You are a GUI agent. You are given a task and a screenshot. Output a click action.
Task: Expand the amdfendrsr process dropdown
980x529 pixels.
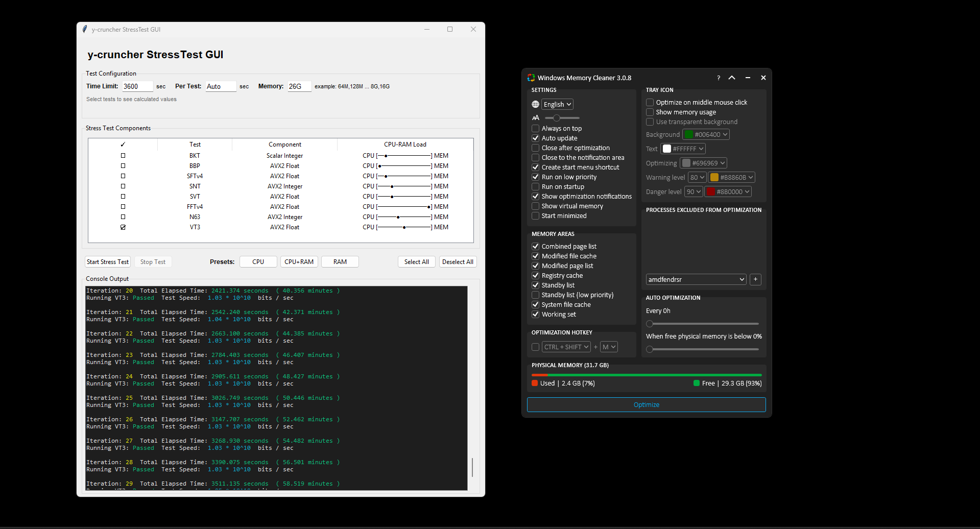click(x=696, y=279)
